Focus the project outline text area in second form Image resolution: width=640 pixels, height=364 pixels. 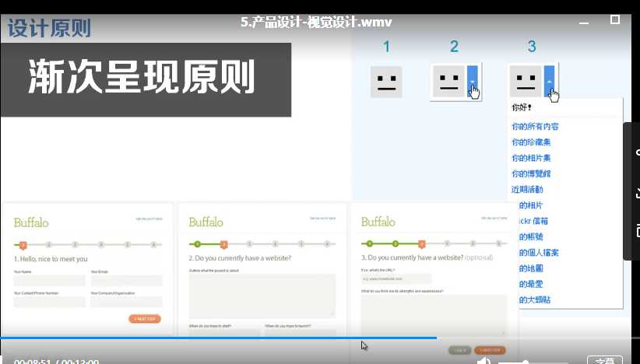pyautogui.click(x=262, y=296)
